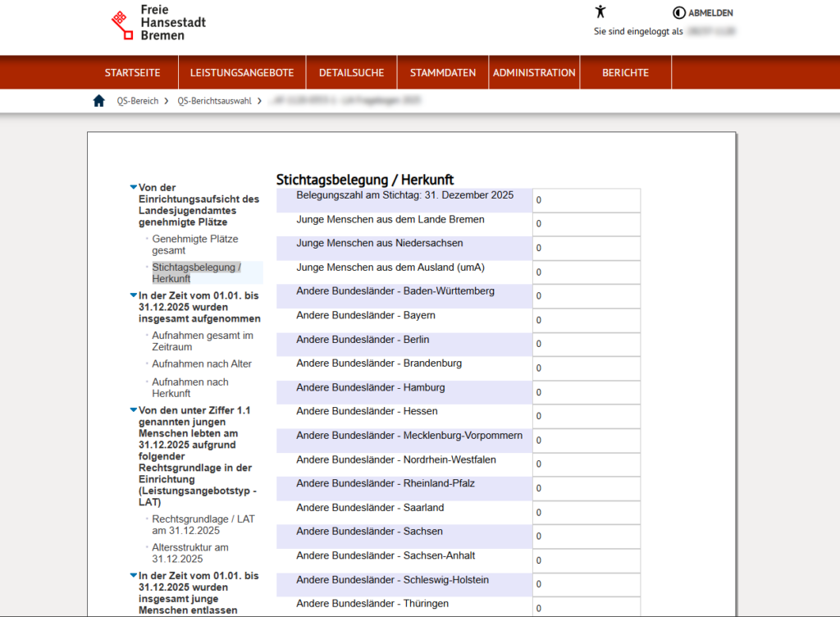This screenshot has width=840, height=617.
Task: Click the contrast icon beside Abmelden
Action: tap(678, 13)
